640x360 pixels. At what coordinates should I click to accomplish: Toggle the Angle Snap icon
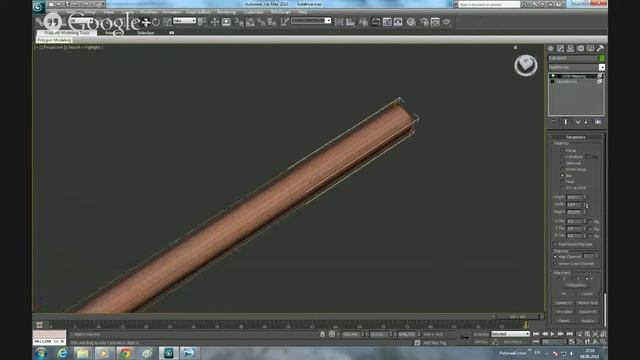click(x=250, y=22)
